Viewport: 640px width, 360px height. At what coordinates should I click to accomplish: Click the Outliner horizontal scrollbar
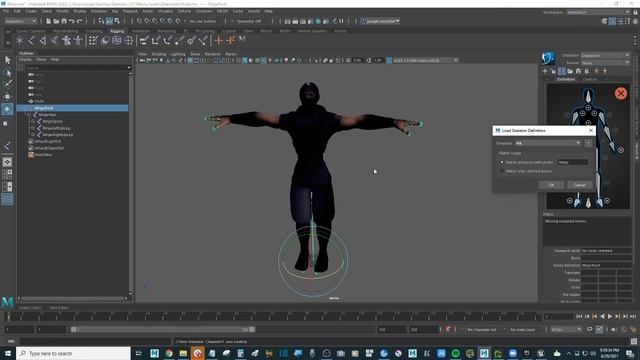point(73,298)
